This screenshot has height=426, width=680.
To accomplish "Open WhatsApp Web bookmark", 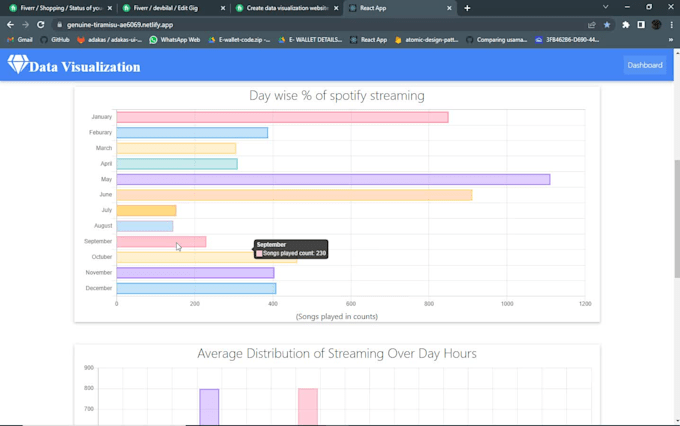I will (175, 39).
